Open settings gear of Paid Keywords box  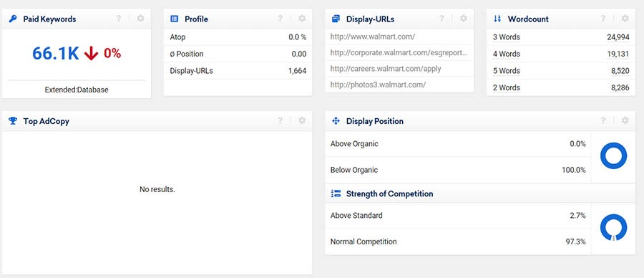(140, 19)
